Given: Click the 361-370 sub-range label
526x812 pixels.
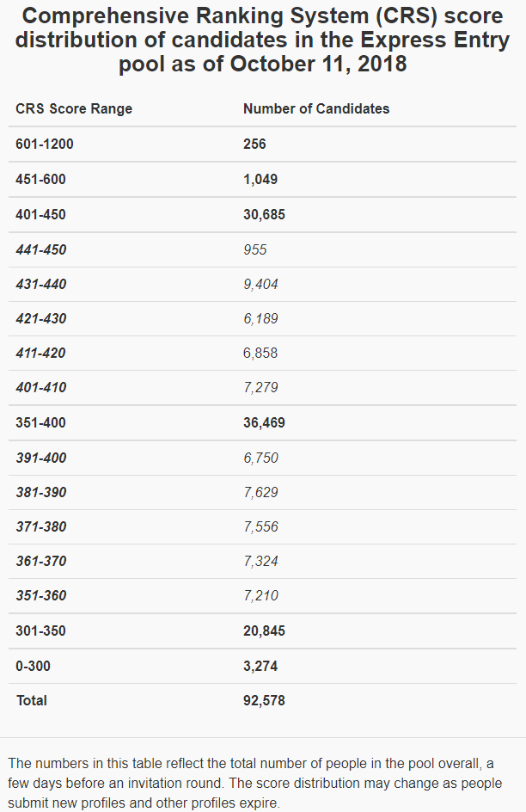Looking at the screenshot, I should tap(40, 561).
